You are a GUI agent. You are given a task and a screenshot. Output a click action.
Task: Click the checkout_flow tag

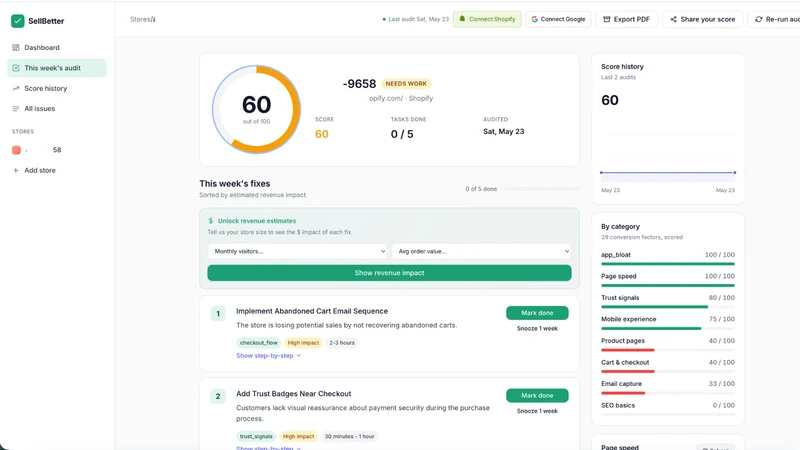[259, 343]
